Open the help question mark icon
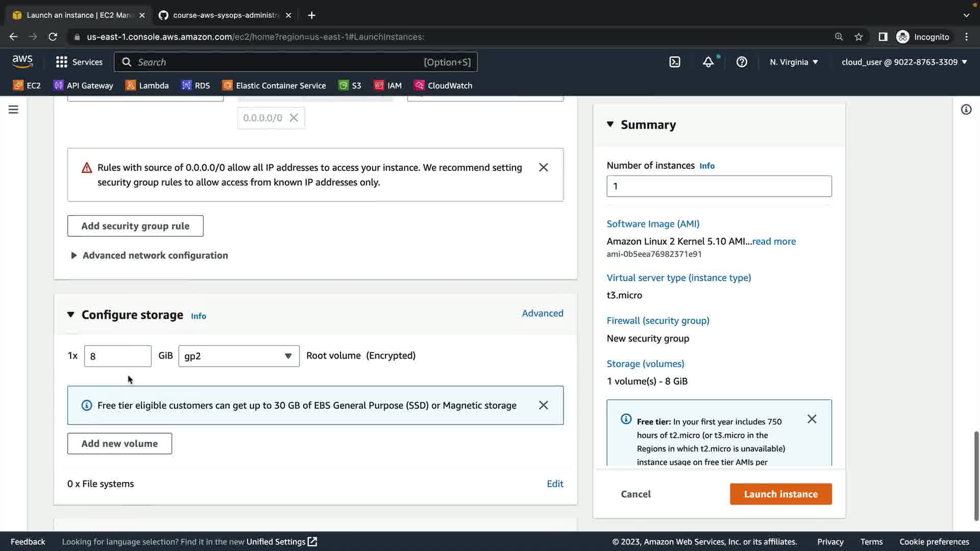Viewport: 980px width, 551px height. pos(742,62)
